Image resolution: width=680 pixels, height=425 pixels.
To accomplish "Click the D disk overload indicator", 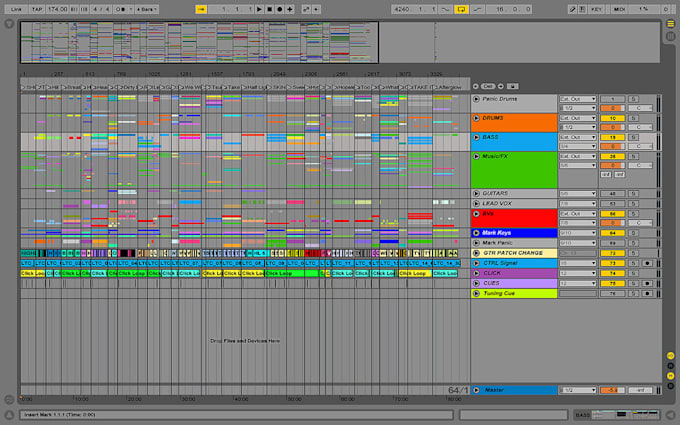I will pos(666,9).
